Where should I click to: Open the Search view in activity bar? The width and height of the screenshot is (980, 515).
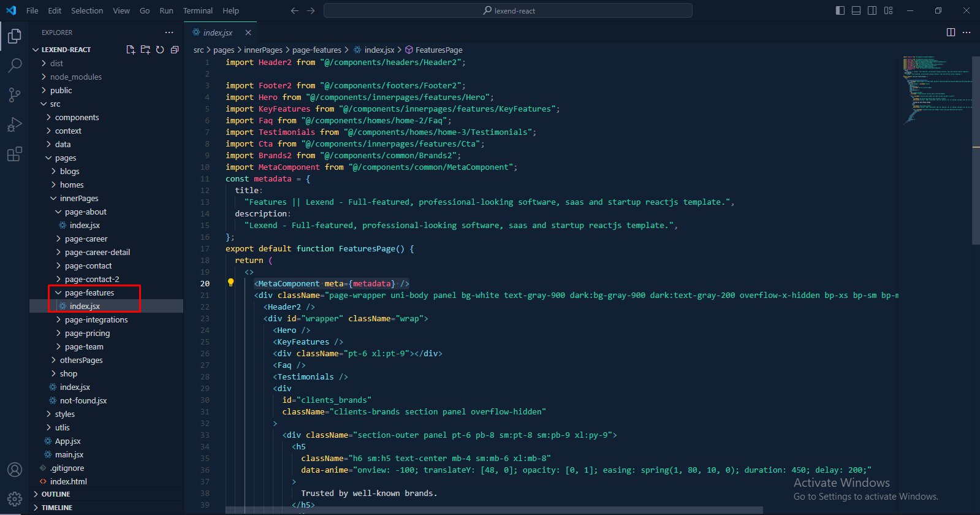15,65
